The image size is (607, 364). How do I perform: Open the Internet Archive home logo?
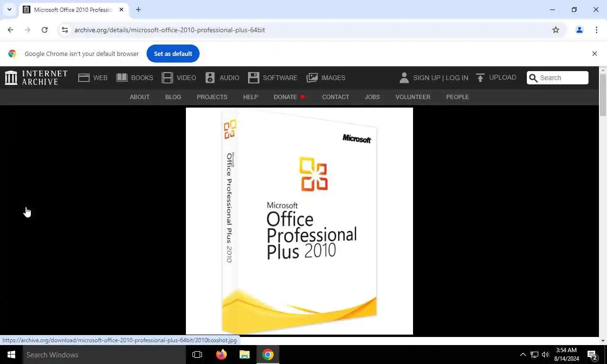36,78
